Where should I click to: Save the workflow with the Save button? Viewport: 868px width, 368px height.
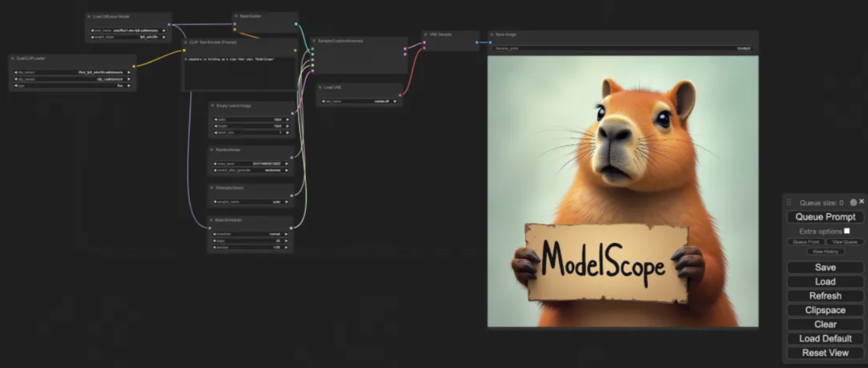[825, 267]
